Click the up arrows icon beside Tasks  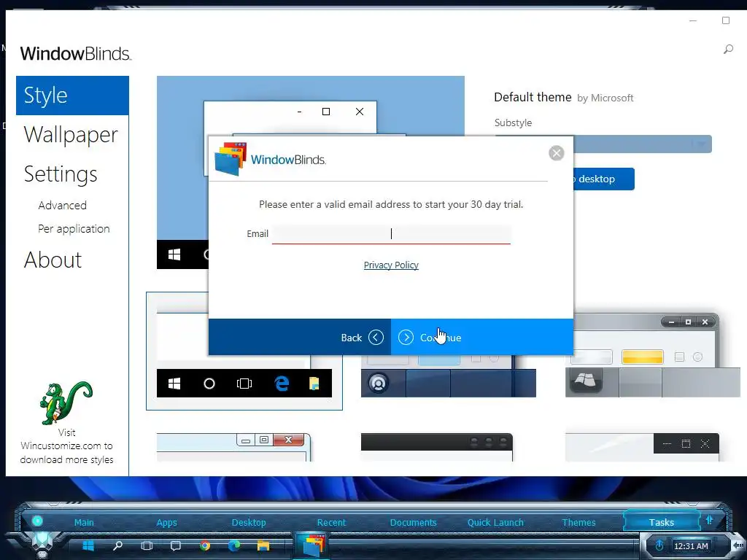coord(709,519)
